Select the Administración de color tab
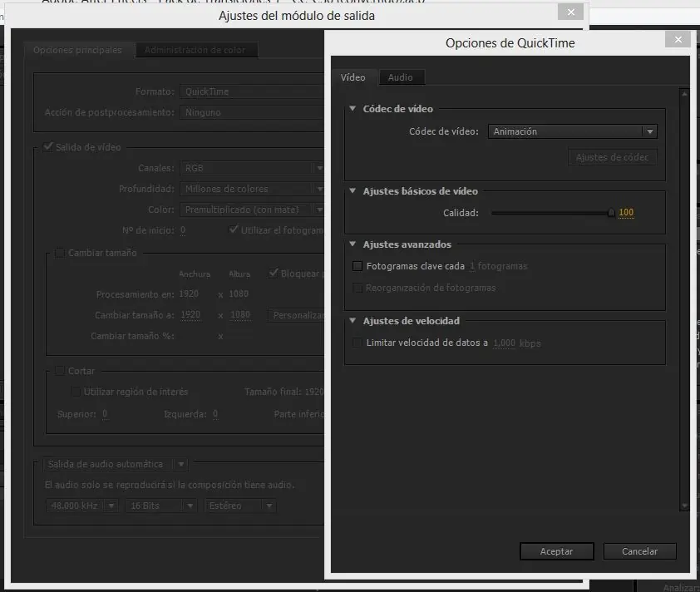700x592 pixels. pyautogui.click(x=195, y=50)
